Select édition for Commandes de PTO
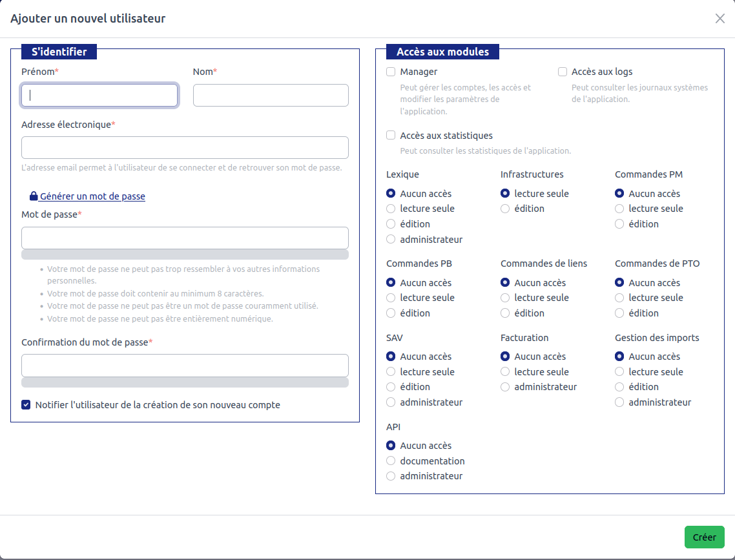Viewport: 735px width, 560px height. [619, 313]
